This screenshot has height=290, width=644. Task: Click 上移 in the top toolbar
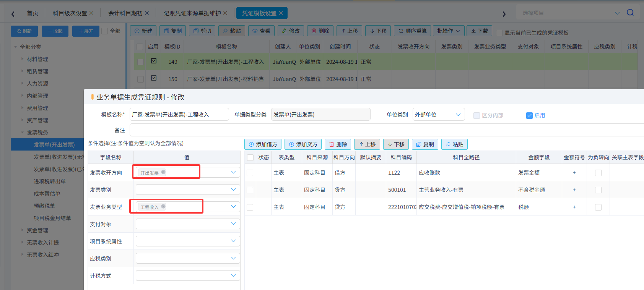pyautogui.click(x=350, y=31)
